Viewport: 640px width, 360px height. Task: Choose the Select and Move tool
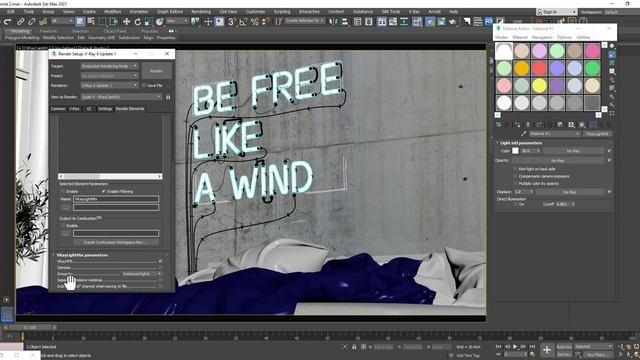(127, 21)
